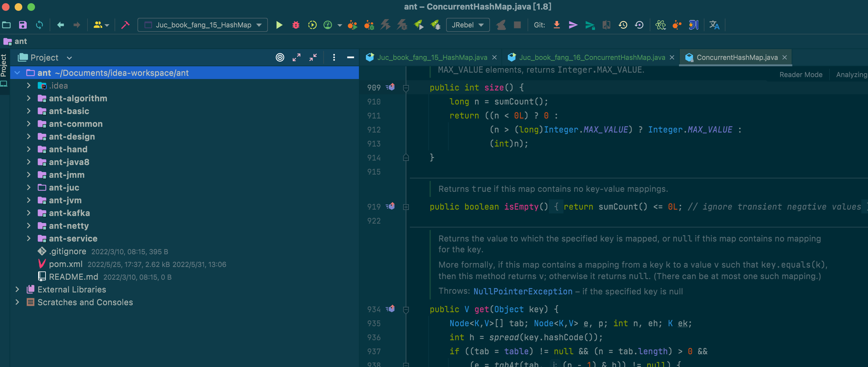Expand the ant-kafka module folder
Viewport: 868px width, 367px height.
(29, 213)
